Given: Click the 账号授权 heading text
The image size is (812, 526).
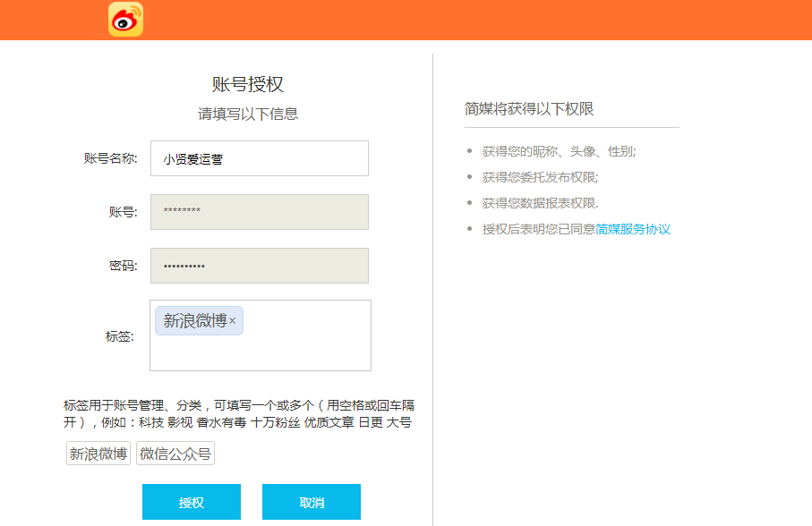Looking at the screenshot, I should tap(247, 84).
